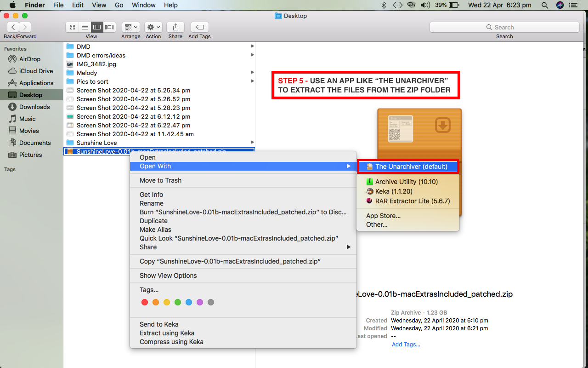Click Move to Trash in context menu

tap(160, 180)
